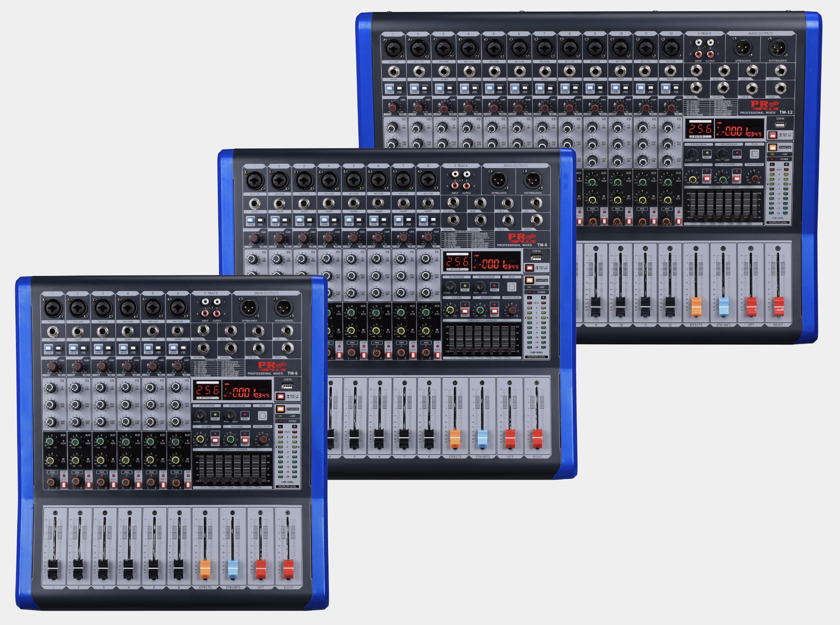This screenshot has width=840, height=625.
Task: Click the red RIGHT master fader on TM-12
Action: point(778,306)
